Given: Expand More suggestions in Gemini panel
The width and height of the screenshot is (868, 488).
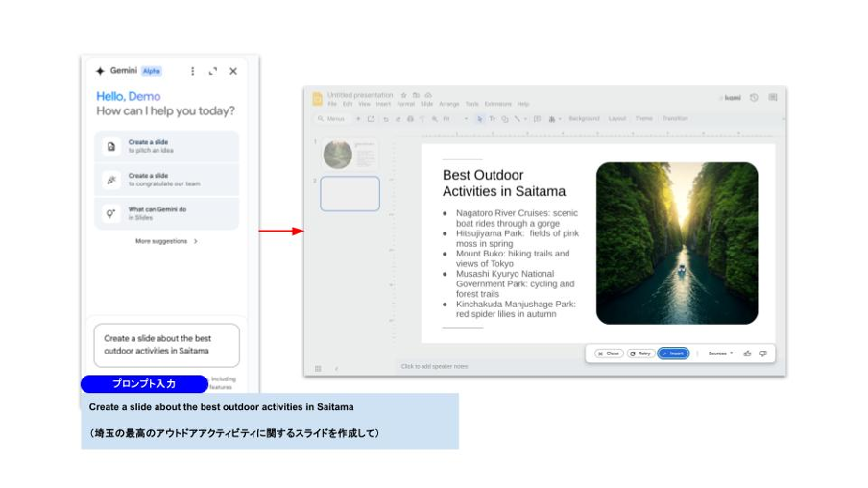Looking at the screenshot, I should [x=167, y=241].
